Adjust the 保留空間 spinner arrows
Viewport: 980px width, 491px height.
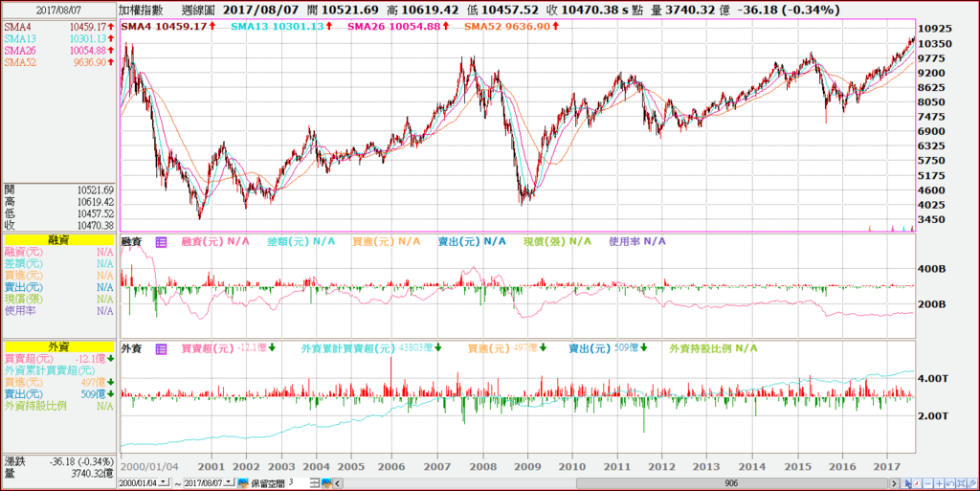tap(315, 483)
